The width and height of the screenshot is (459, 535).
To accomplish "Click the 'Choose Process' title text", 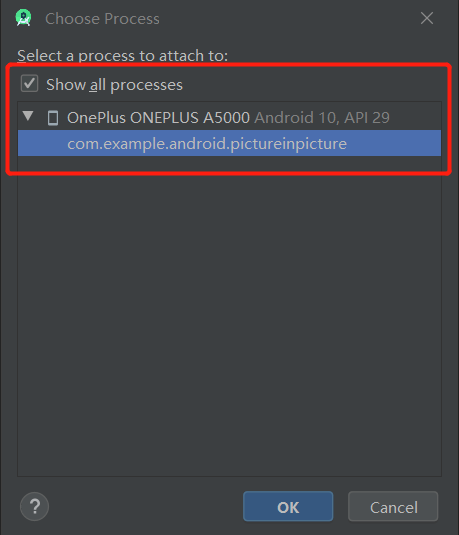I will tap(102, 19).
